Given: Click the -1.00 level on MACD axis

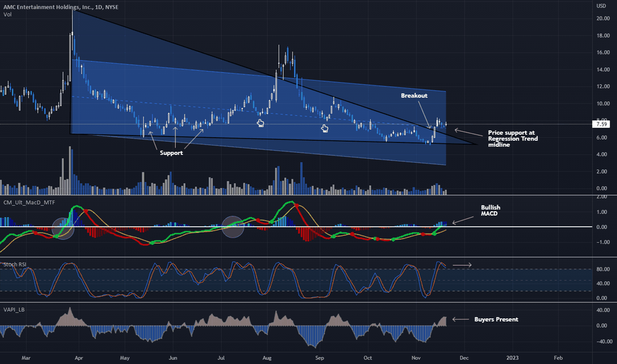Looking at the screenshot, I should (603, 242).
